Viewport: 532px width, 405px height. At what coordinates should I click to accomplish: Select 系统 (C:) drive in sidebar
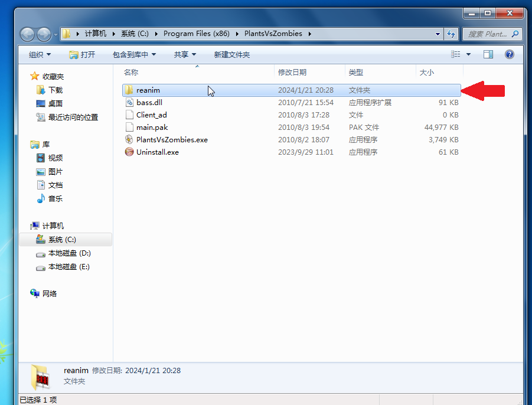click(66, 240)
